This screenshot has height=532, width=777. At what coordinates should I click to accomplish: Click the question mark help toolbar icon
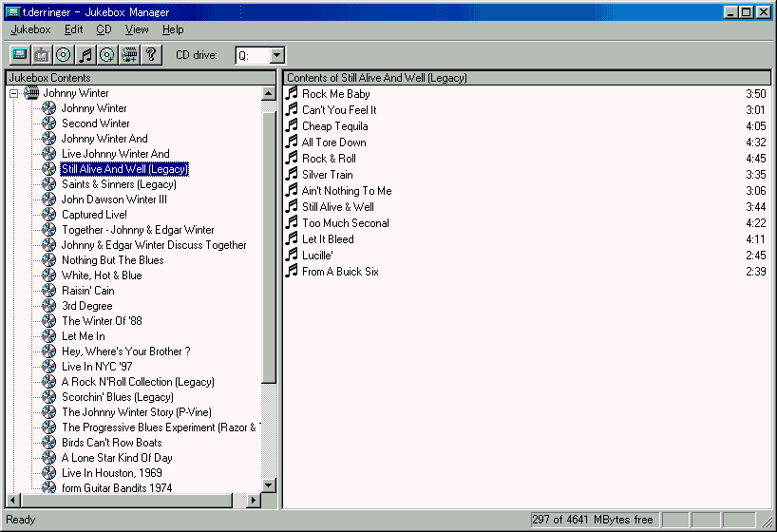[x=151, y=55]
